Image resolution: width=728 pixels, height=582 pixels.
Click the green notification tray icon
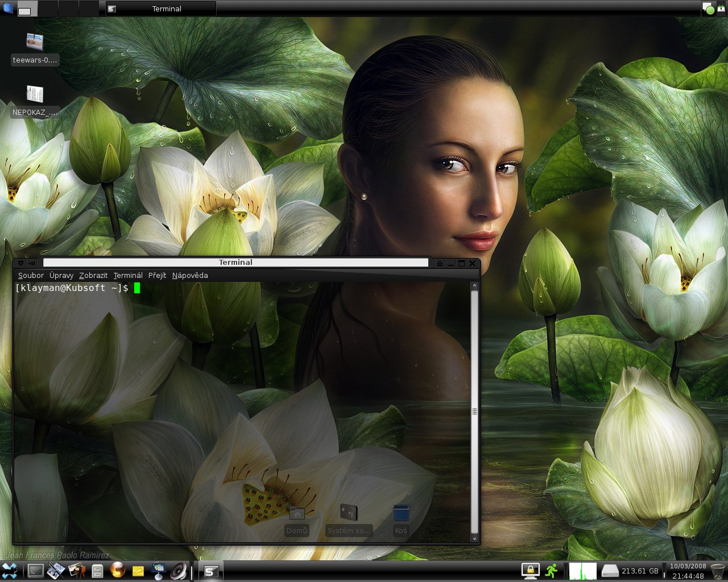tap(708, 9)
